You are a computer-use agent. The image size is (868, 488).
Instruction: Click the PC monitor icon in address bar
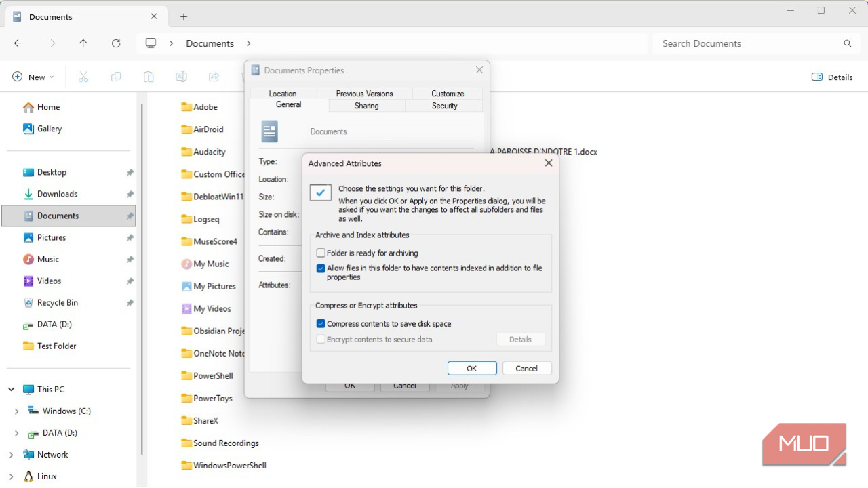(x=151, y=43)
